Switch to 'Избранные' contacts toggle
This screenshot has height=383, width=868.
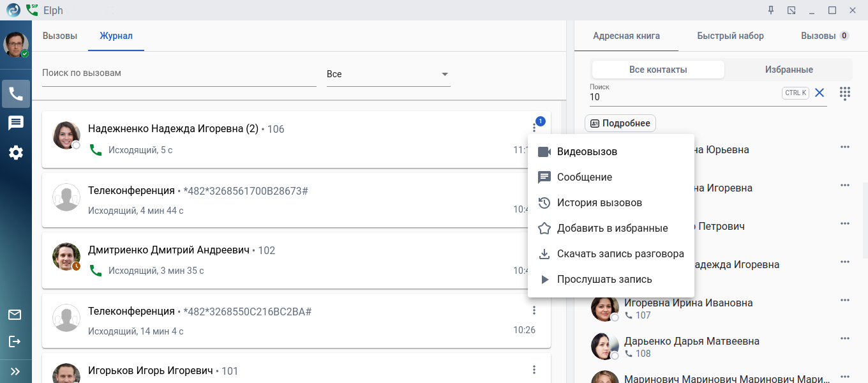pos(789,70)
